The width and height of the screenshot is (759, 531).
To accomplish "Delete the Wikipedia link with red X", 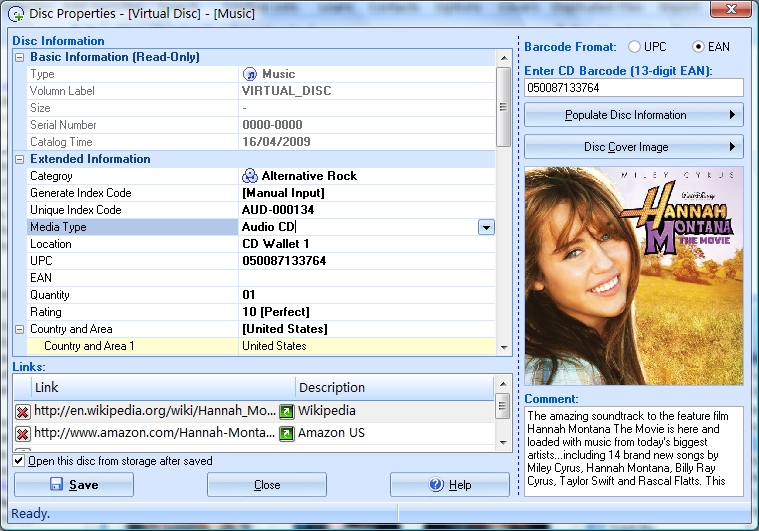I will click(x=22, y=411).
